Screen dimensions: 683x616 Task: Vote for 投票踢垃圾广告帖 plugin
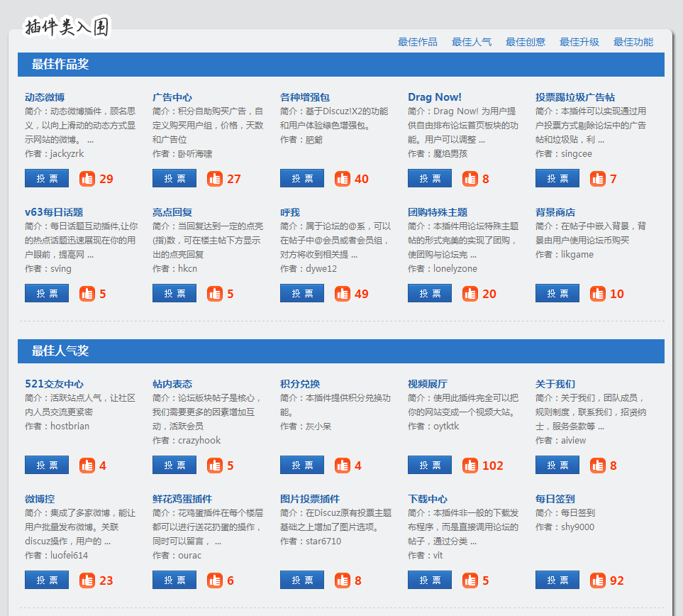pyautogui.click(x=557, y=178)
